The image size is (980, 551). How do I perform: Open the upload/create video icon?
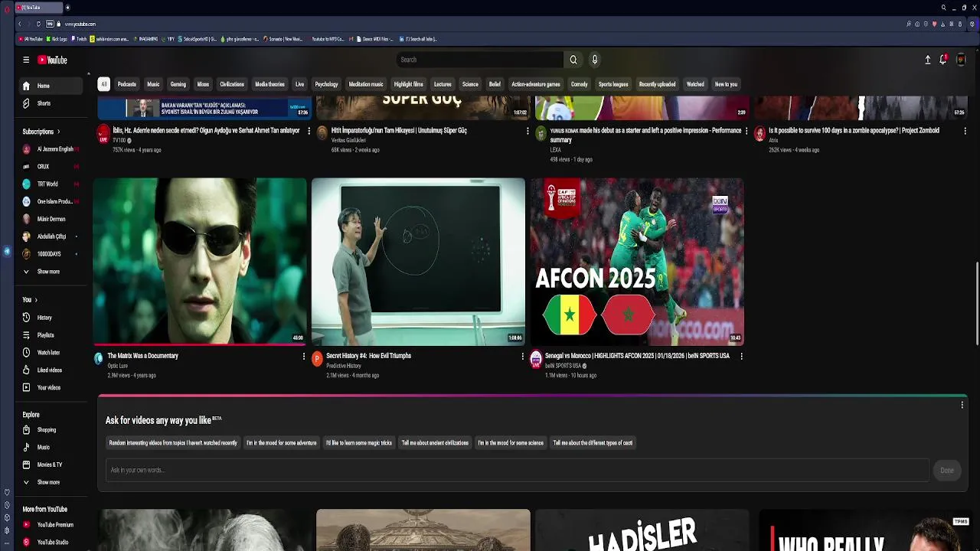point(927,60)
